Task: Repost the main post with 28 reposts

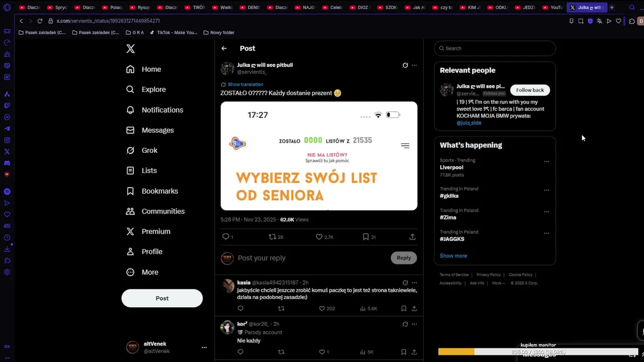Action: (x=272, y=237)
